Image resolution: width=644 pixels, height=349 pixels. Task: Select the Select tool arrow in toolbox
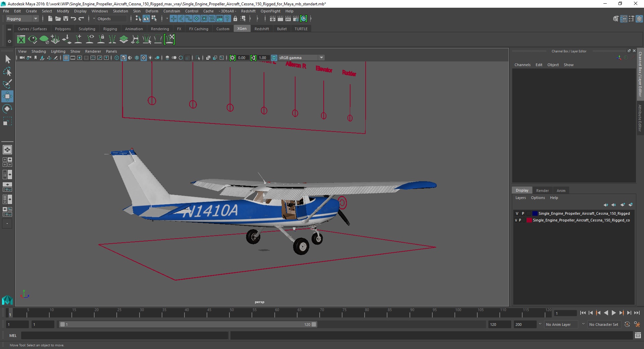7,59
